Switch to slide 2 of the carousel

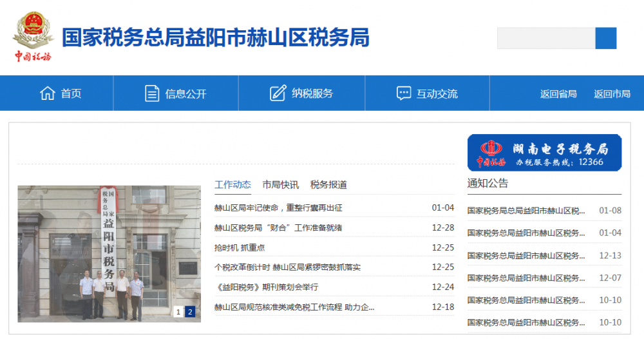tap(190, 312)
